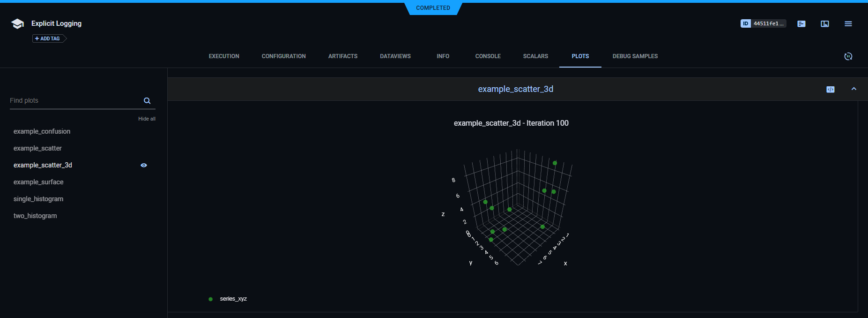Switch to the SCALARS tab
Screen dimensions: 868x318
coord(535,56)
